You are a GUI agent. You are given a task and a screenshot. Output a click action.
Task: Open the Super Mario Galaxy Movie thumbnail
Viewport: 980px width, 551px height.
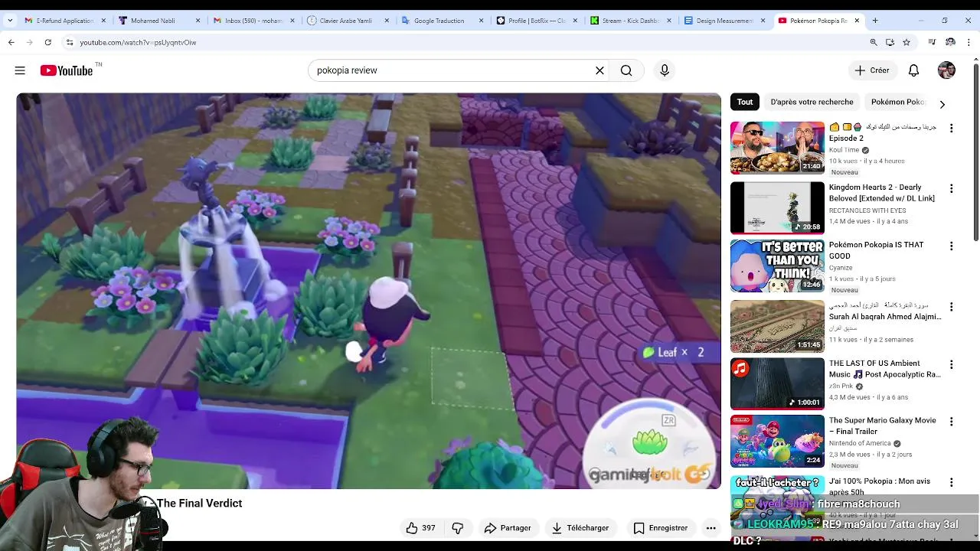(777, 441)
